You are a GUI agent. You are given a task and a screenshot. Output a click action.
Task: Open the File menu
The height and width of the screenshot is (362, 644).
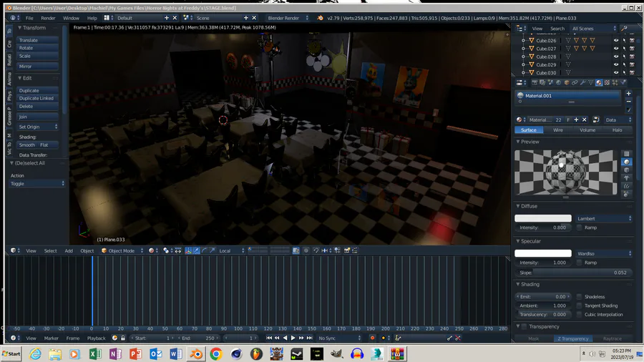(29, 18)
